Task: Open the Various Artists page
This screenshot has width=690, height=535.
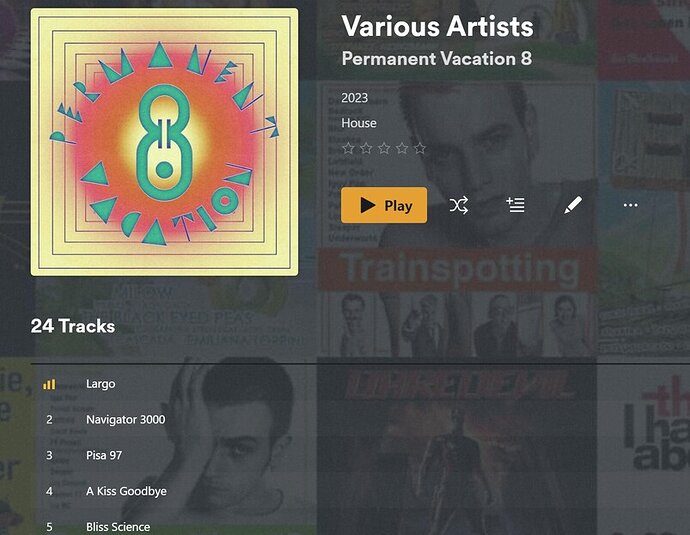Action: (437, 26)
